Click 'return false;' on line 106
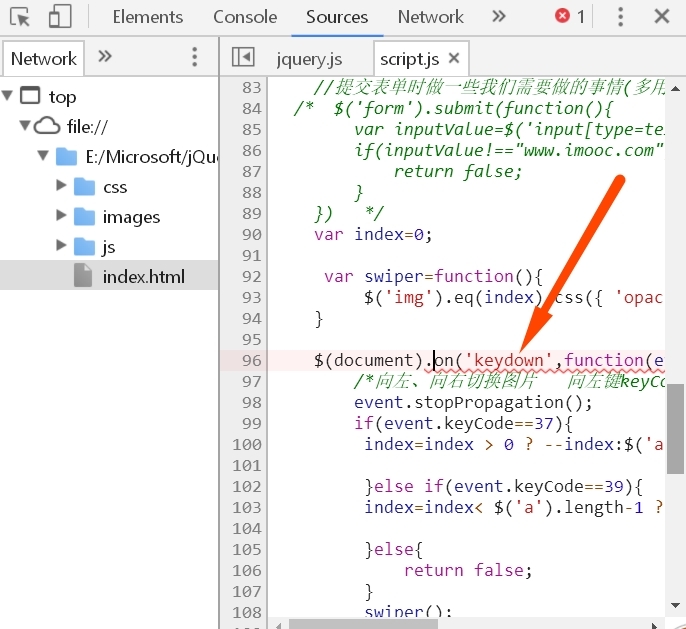Screen dimensions: 686x629 tap(468, 570)
